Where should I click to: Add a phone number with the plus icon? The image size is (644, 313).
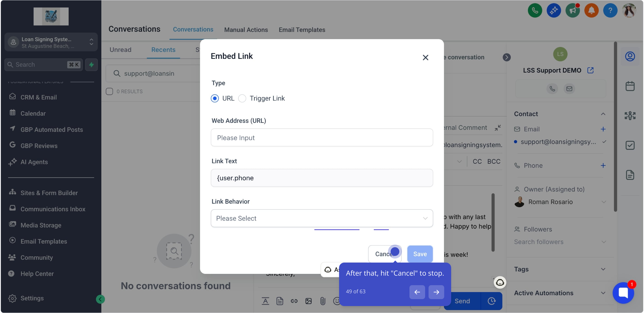[603, 165]
